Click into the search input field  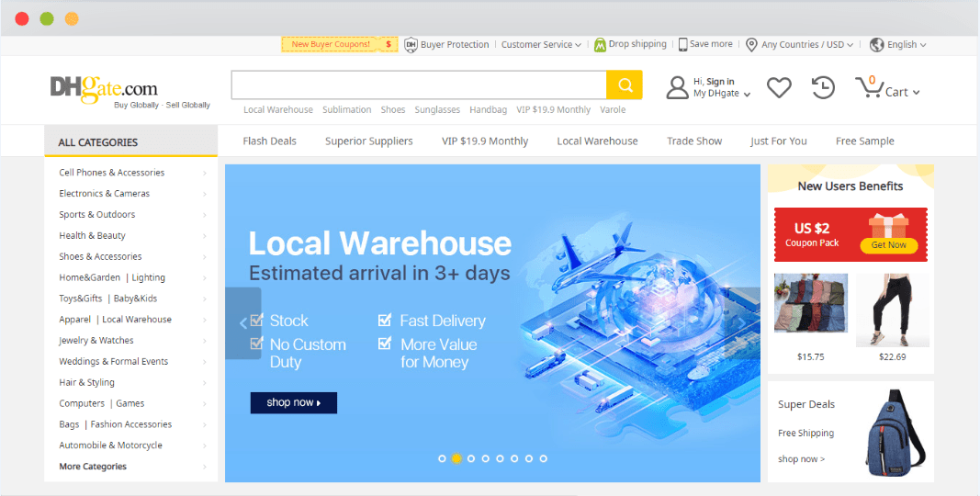[419, 85]
